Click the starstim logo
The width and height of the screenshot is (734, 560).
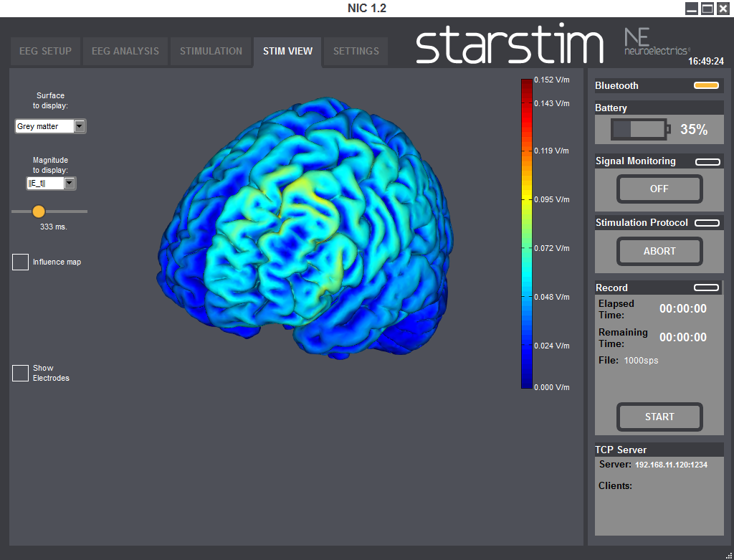510,43
